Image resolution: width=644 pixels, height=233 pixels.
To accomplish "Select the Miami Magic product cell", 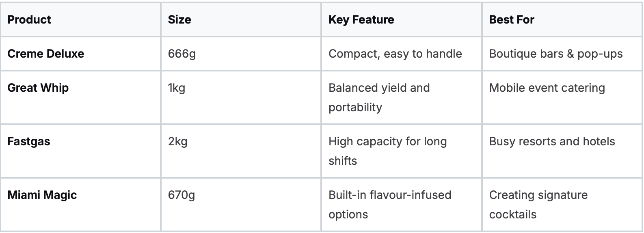I will pos(42,195).
